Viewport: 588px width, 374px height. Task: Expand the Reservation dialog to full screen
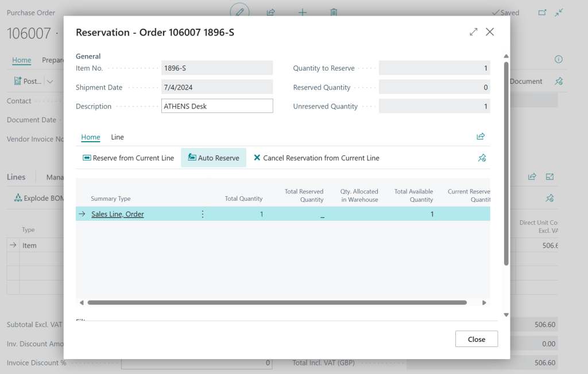473,32
